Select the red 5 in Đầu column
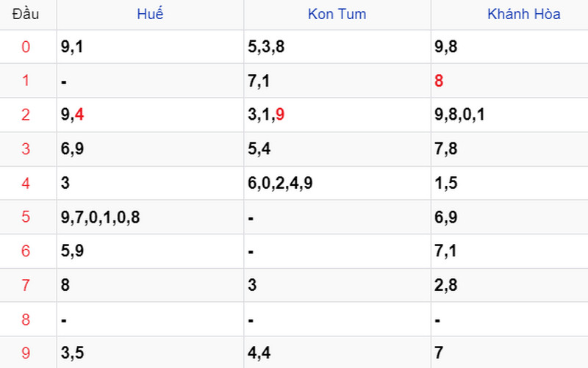Screen dimensions: 588x368 click(x=26, y=217)
